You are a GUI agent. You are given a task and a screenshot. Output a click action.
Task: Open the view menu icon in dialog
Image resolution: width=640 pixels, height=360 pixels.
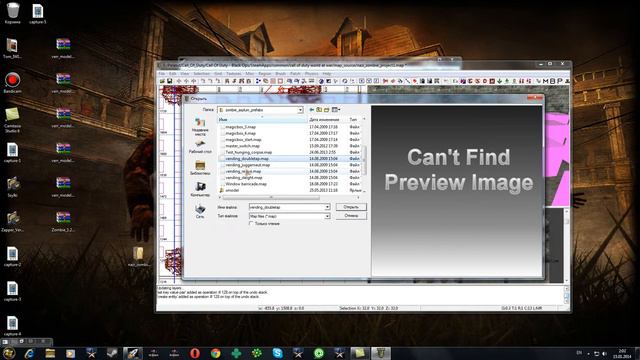[336, 110]
